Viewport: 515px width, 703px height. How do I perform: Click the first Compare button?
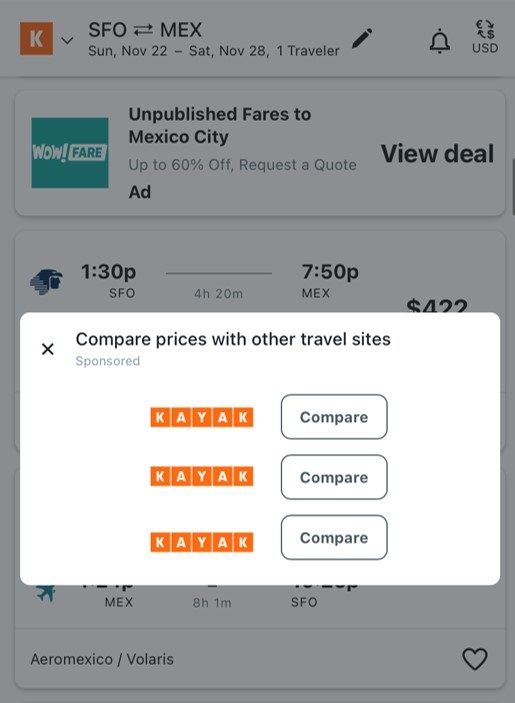point(334,417)
